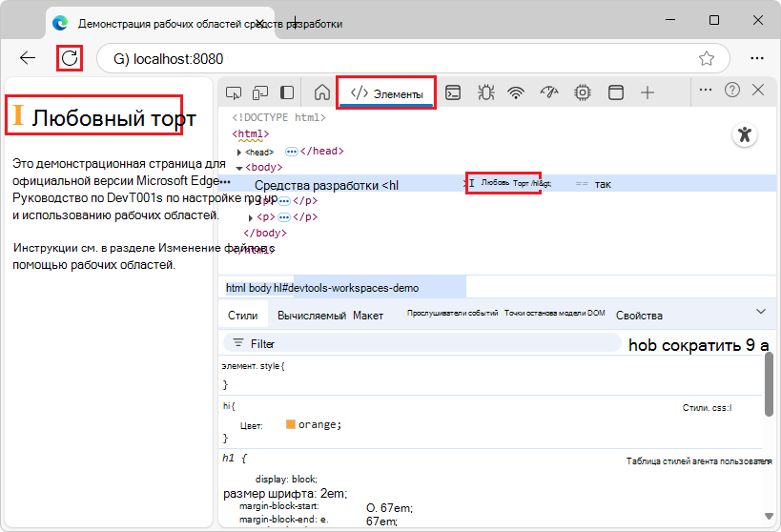Click the Любовный торт page heading

point(114,118)
